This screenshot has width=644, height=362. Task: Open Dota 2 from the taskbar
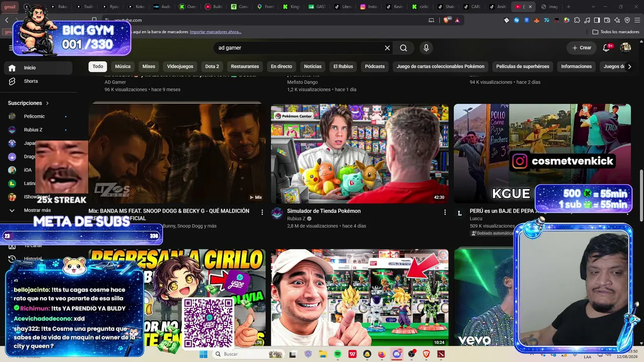[441, 354]
